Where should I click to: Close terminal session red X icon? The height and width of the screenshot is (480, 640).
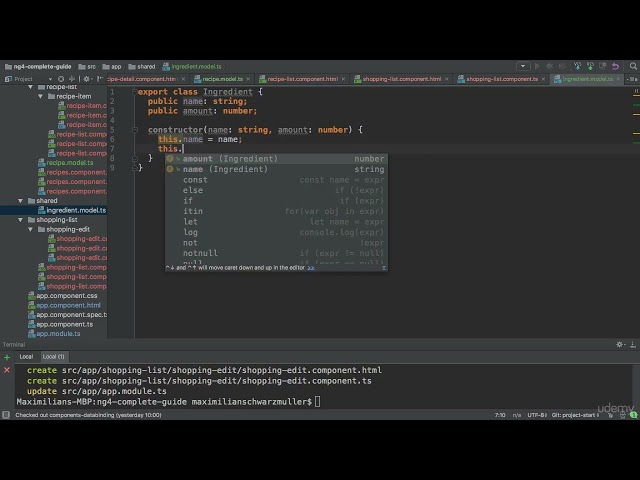[7, 370]
